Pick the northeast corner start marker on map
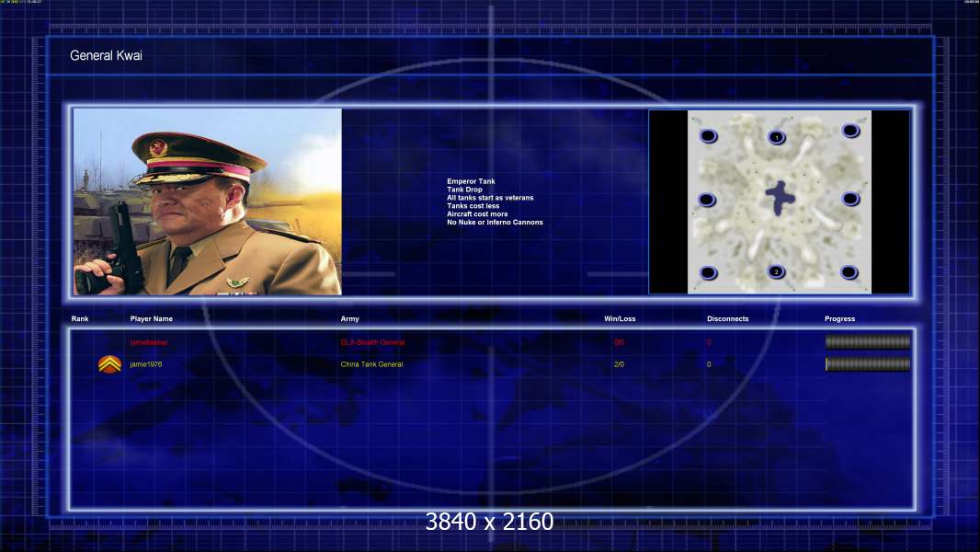The width and height of the screenshot is (980, 552). [850, 130]
